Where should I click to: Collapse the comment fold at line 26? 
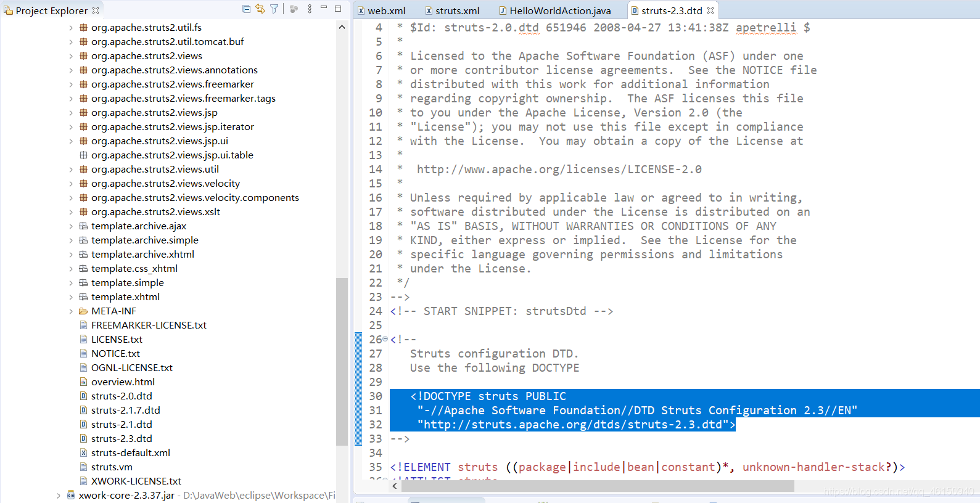pos(385,339)
